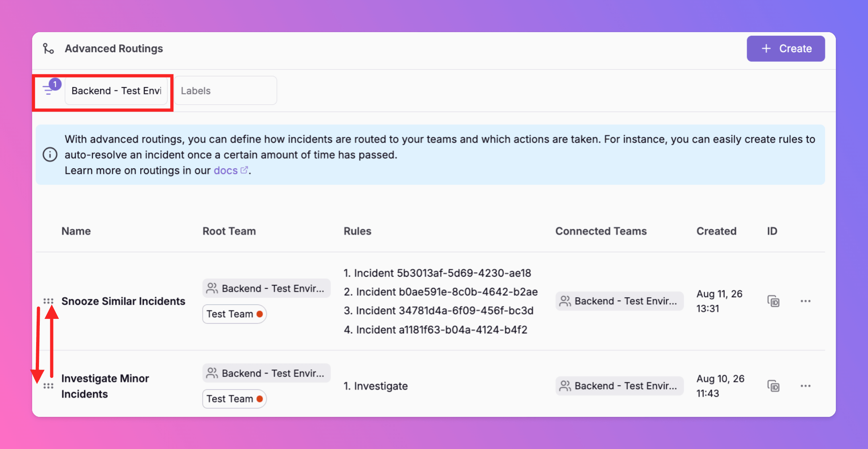Viewport: 868px width, 449px height.
Task: Open more options for Investigate Minor Incidents
Action: [805, 386]
